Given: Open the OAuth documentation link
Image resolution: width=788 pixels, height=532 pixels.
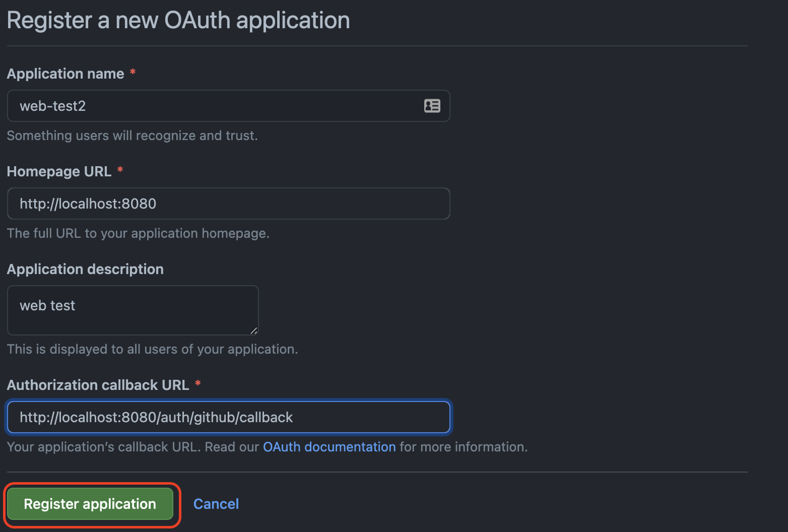Looking at the screenshot, I should click(x=329, y=447).
